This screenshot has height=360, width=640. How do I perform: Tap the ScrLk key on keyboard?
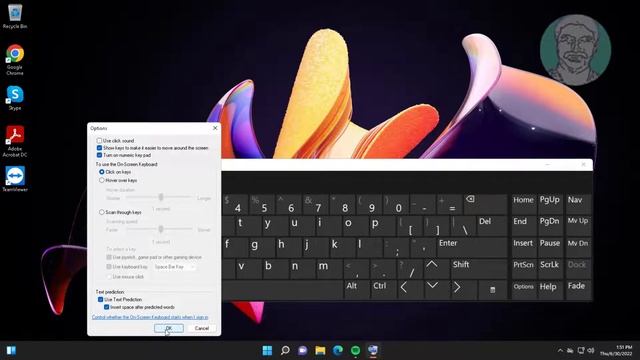550,268
